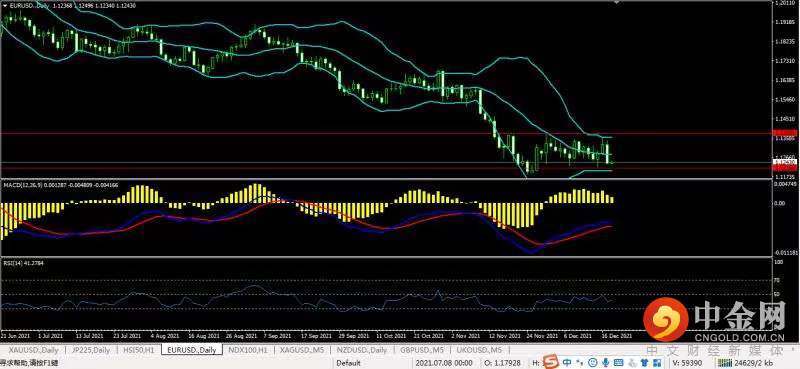
Task: Open the Sogou toolbox grid icon
Action: 657,362
